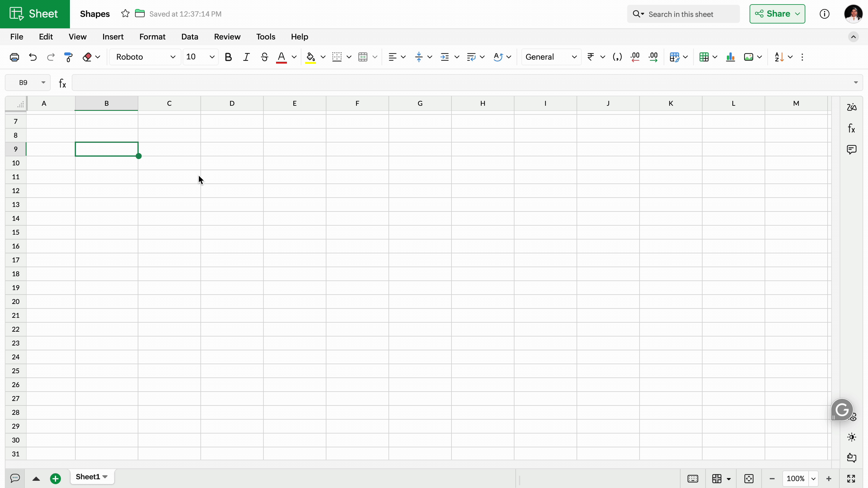The image size is (868, 488).
Task: Open the Comments panel from the right sidebar
Action: click(851, 149)
